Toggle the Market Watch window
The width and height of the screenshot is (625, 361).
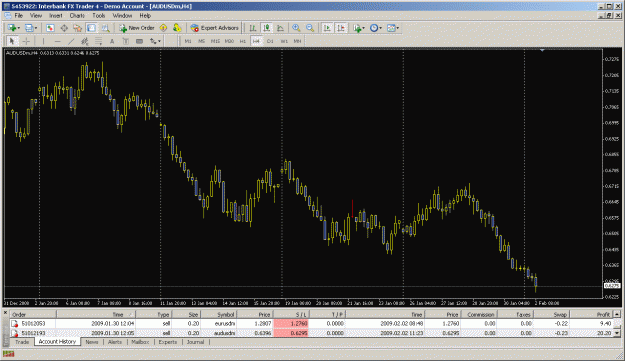click(50, 28)
